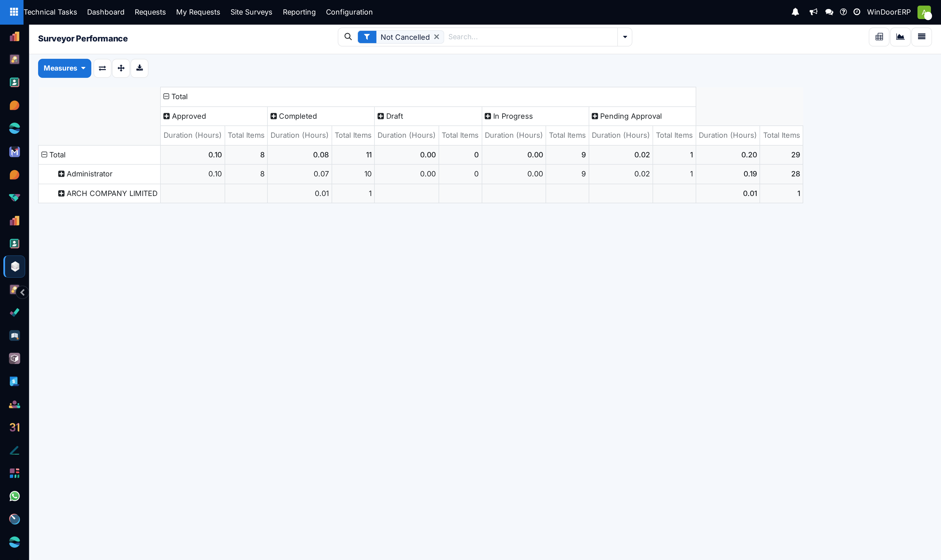This screenshot has width=941, height=560.
Task: Open notifications bell
Action: (795, 12)
